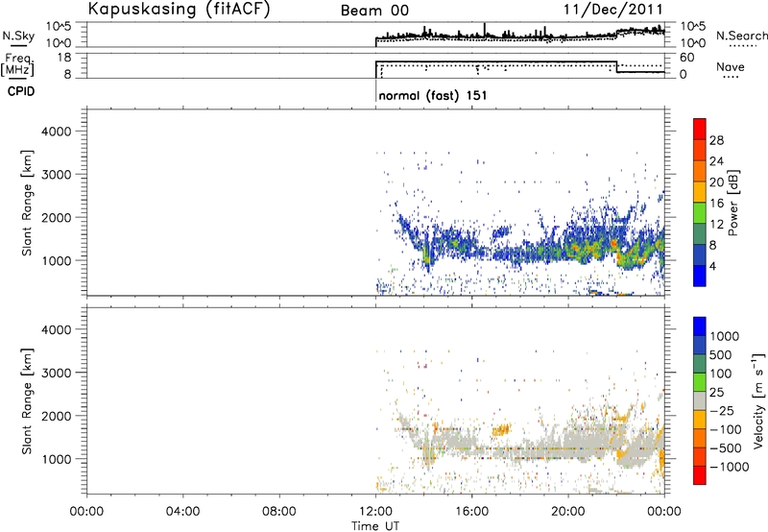Image resolution: width=768 pixels, height=532 pixels.
Task: Click the dark blue top segment of velocity colorbar
Action: [700, 326]
